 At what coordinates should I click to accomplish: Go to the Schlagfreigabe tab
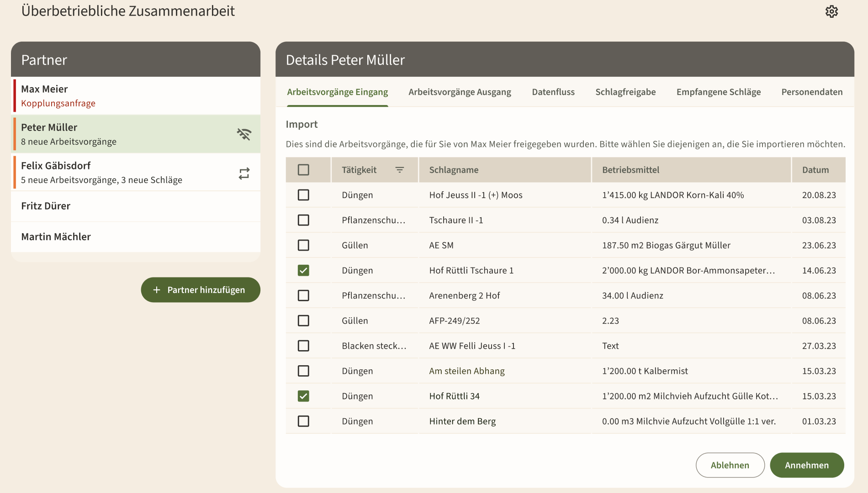tap(625, 92)
